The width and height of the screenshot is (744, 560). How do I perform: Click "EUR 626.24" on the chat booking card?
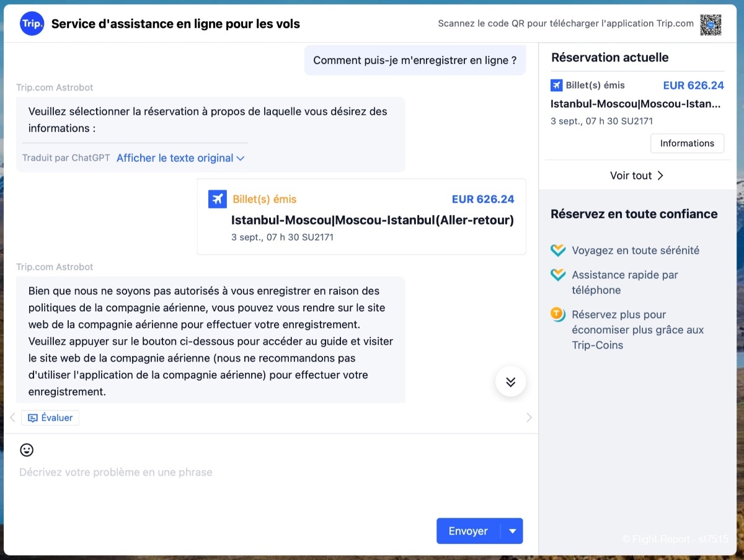[x=483, y=199]
